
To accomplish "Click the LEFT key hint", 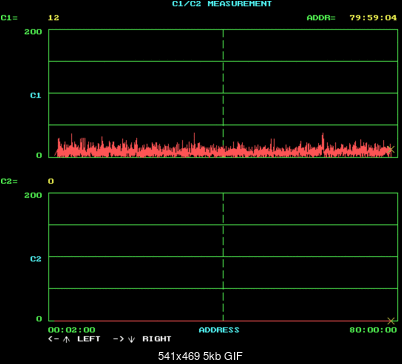I will 89,339.
